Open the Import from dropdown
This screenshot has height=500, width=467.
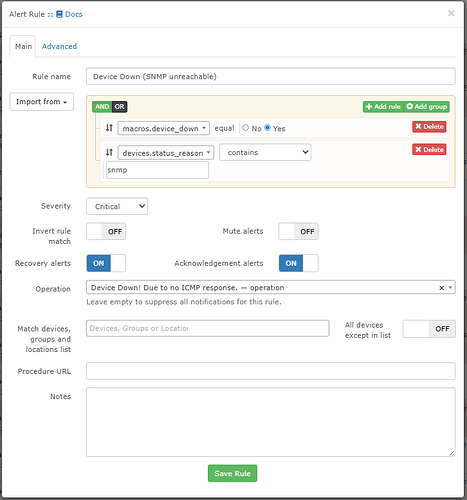pyautogui.click(x=42, y=102)
